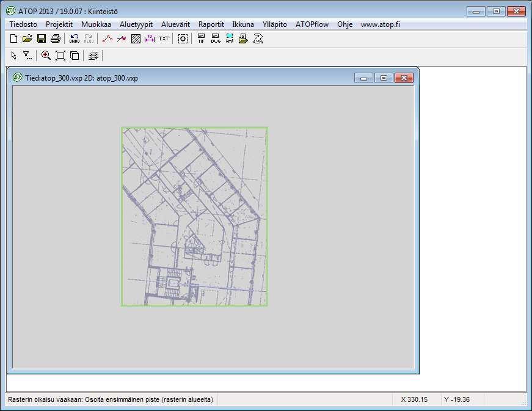The width and height of the screenshot is (532, 411).
Task: Click the TIF raster import icon
Action: pos(201,38)
